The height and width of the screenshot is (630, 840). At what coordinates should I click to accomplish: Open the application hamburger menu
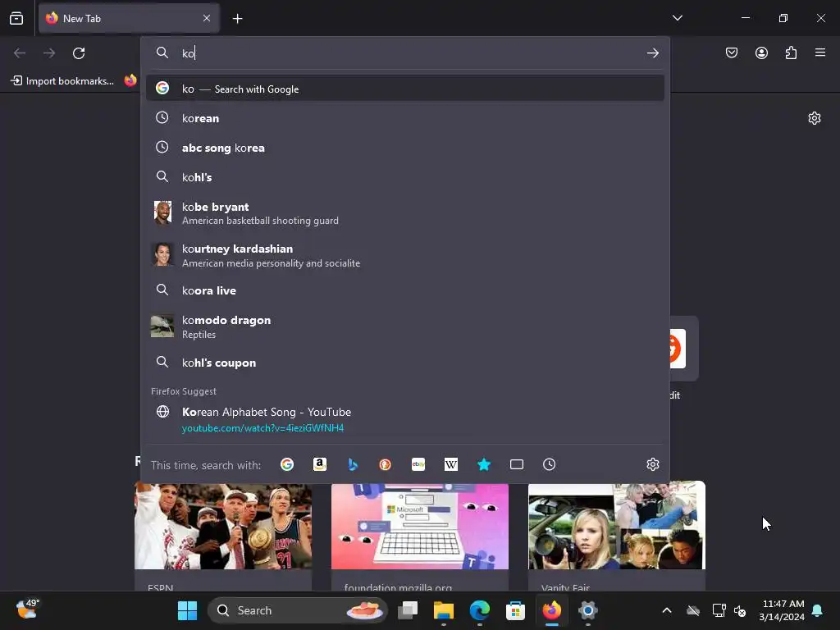[x=820, y=52]
